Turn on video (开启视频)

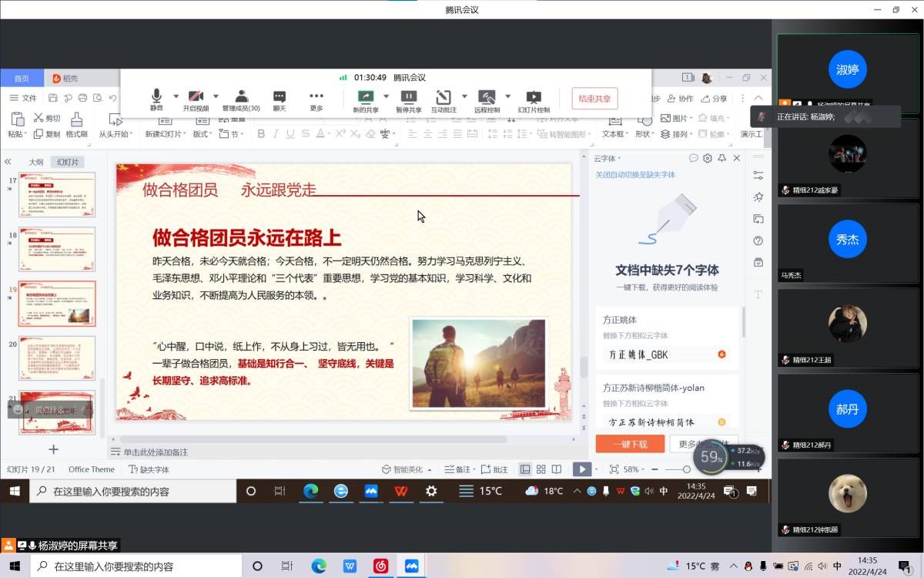coord(196,100)
